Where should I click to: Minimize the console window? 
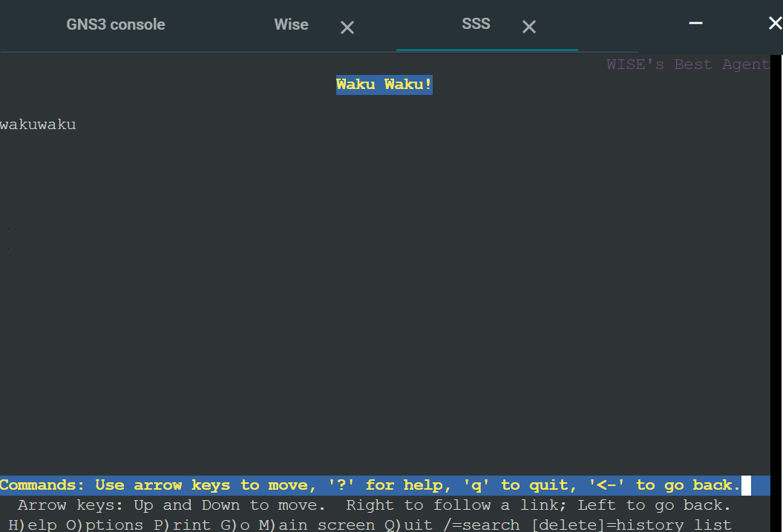(x=695, y=23)
